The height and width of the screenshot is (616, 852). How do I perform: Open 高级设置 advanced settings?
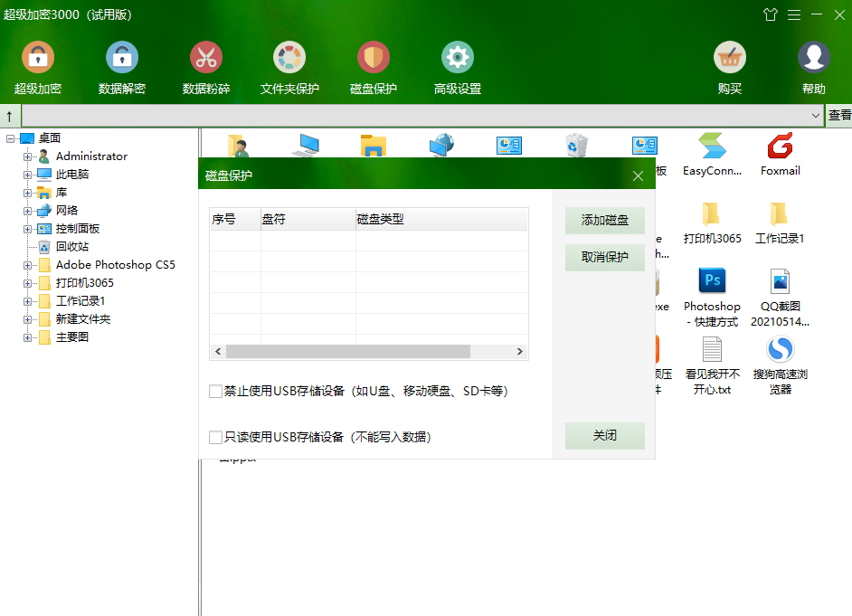point(458,56)
